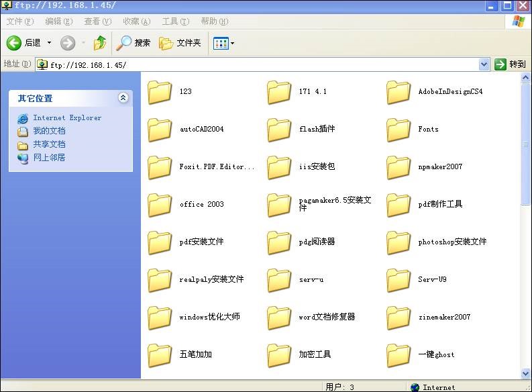This screenshot has height=392, width=532.
Task: Expand the Forward button history arrow
Action: [83, 43]
